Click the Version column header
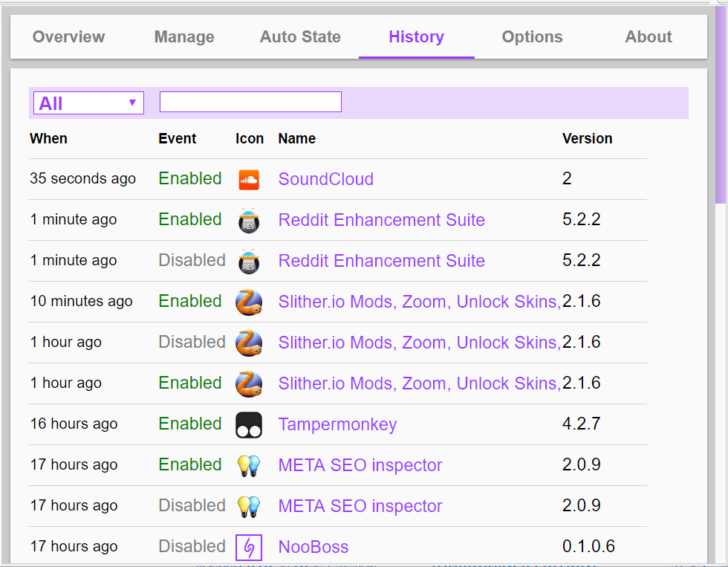Viewport: 728px width, 567px height. click(588, 138)
